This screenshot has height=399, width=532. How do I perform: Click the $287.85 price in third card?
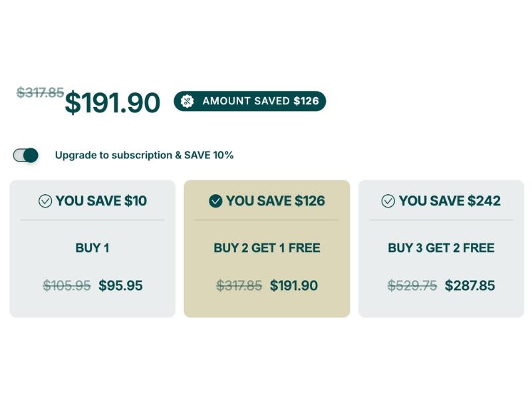coord(469,286)
